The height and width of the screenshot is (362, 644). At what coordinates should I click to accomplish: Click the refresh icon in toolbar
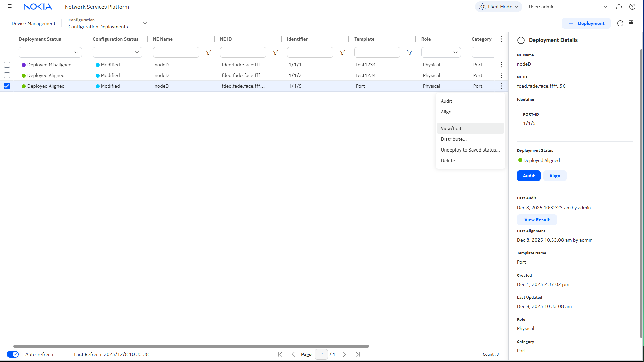click(x=620, y=23)
